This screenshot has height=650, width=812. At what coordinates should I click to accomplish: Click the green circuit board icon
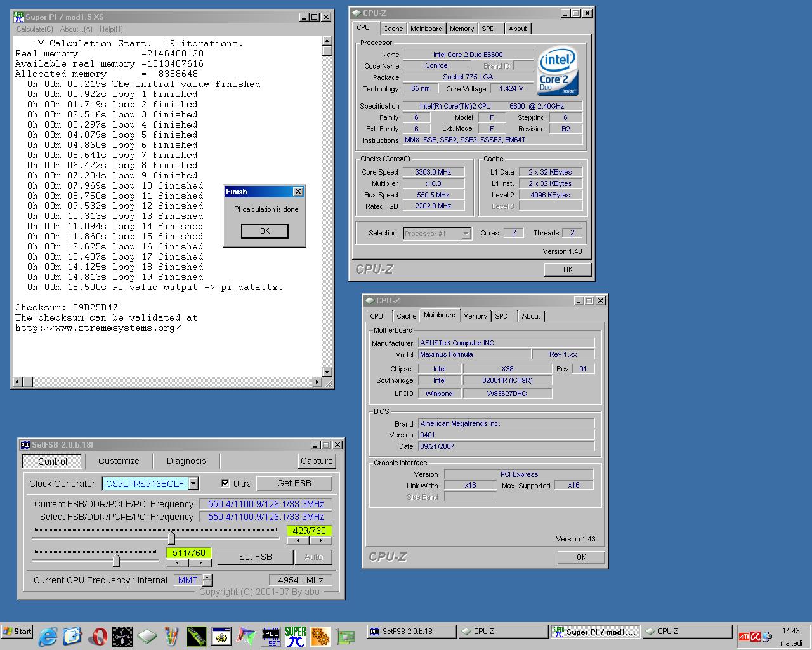345,635
